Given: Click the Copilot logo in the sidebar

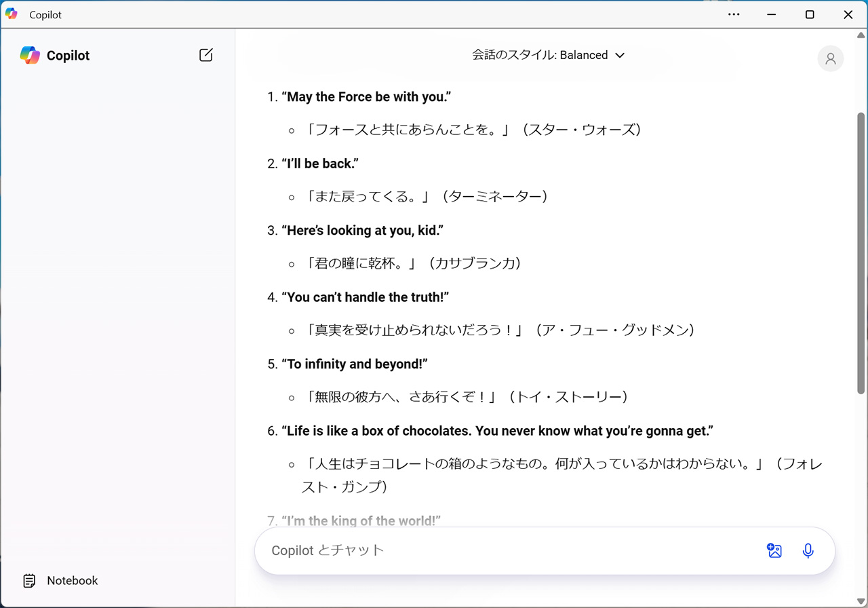Looking at the screenshot, I should click(x=30, y=55).
